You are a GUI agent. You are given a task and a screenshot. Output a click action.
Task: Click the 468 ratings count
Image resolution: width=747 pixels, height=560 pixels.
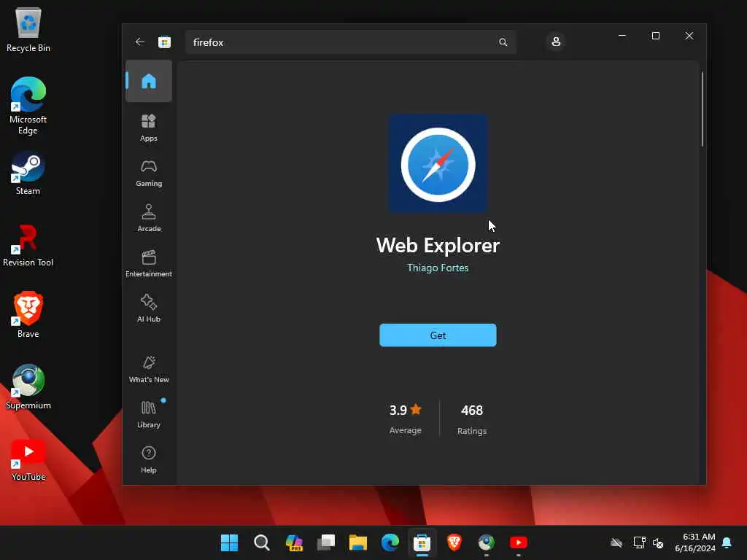click(472, 410)
